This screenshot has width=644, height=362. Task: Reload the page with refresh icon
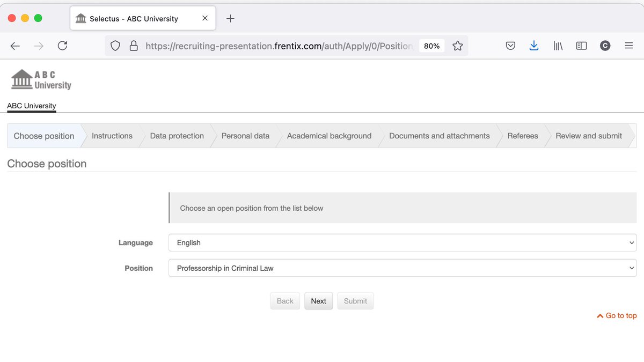(x=62, y=46)
